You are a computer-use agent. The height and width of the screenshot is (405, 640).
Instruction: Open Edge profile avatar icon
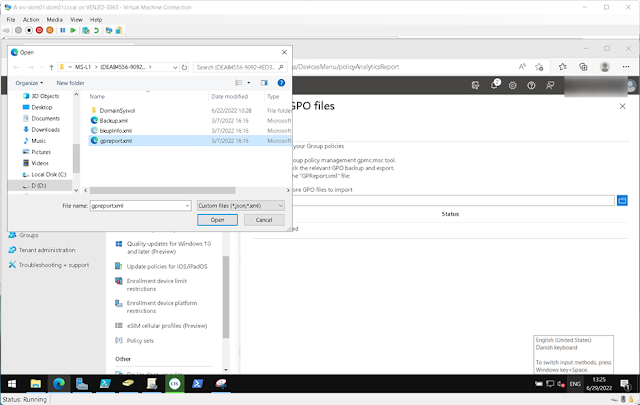(604, 67)
